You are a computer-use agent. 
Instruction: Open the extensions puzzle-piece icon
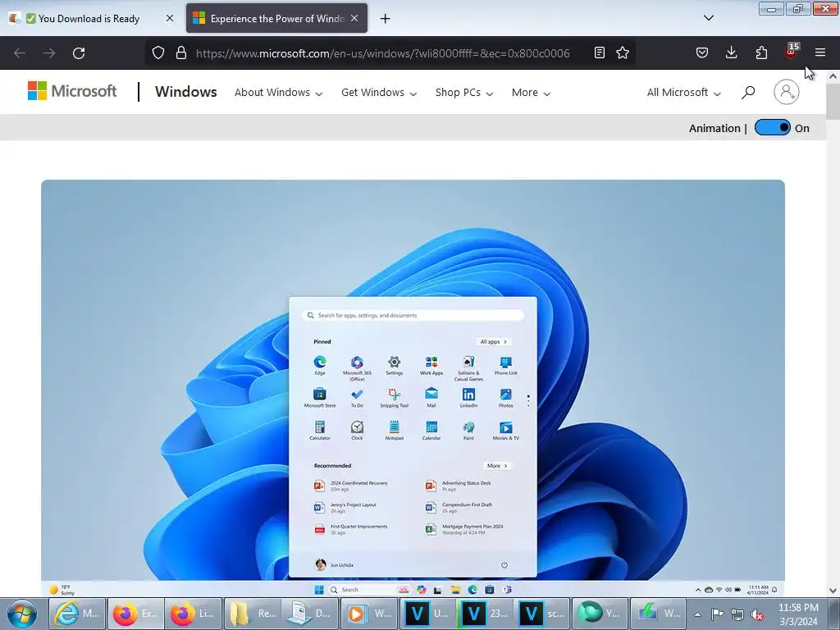point(761,52)
